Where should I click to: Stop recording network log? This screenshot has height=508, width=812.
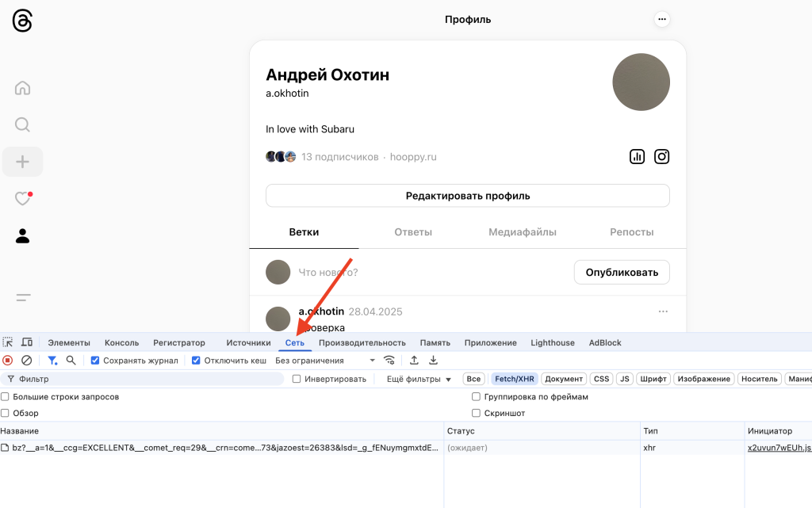(x=8, y=361)
